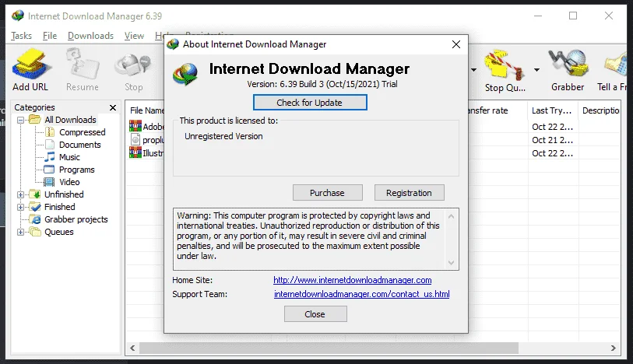Viewport: 633px width, 364px height.
Task: Select the Video category
Action: pos(69,182)
